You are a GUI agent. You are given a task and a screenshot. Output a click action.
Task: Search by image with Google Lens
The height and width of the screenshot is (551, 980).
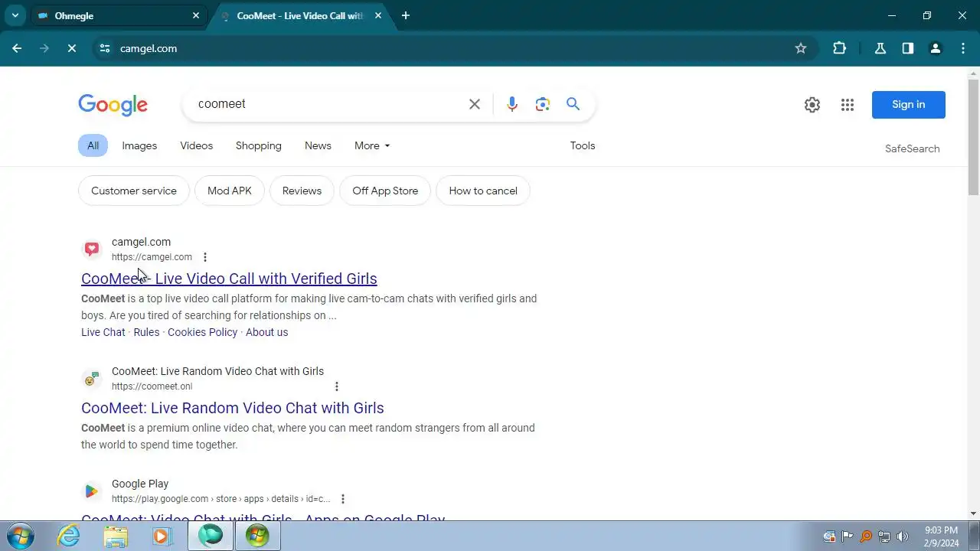pos(543,104)
